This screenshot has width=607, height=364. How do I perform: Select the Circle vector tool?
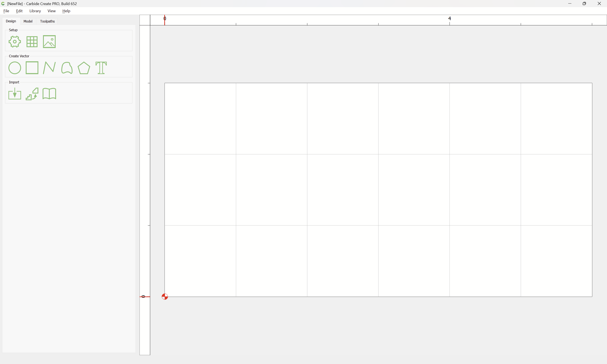pos(15,68)
